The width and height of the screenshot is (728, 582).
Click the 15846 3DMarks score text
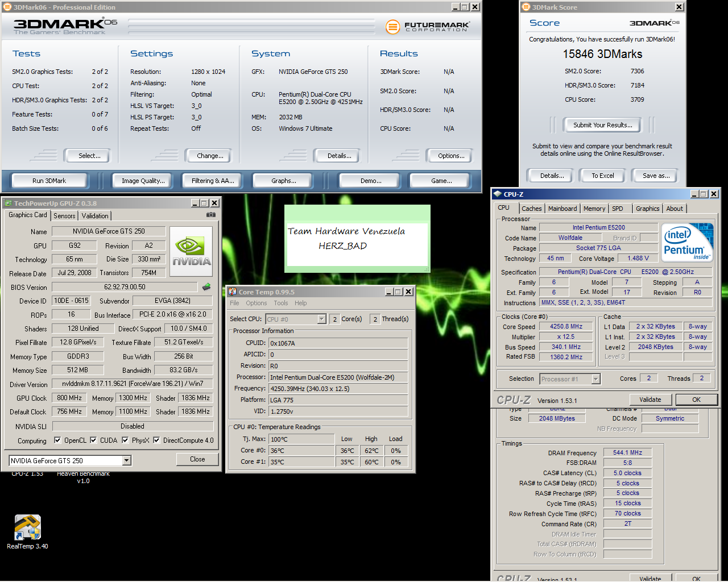point(602,54)
